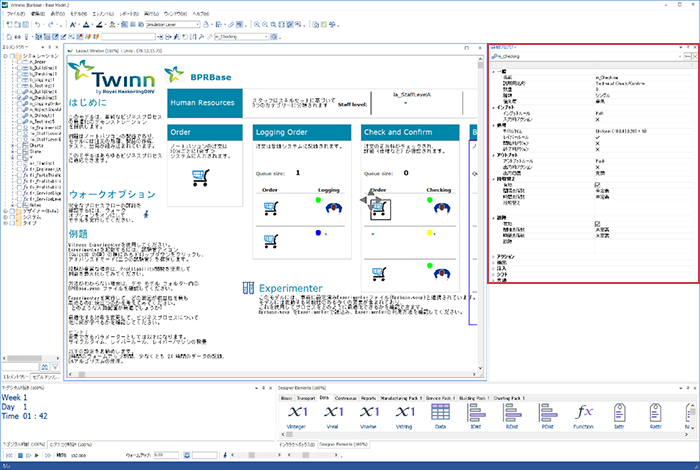This screenshot has width=700, height=470.
Task: Expand the アクション property section
Action: 493,257
